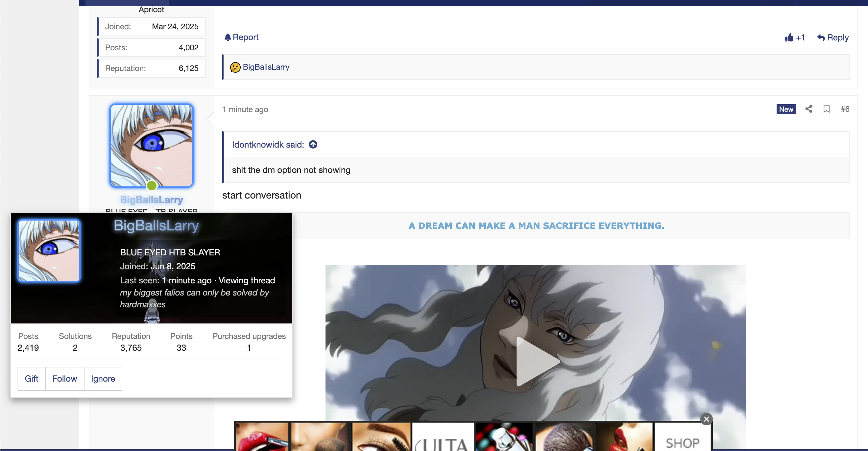Image resolution: width=868 pixels, height=451 pixels.
Task: Click the green online status dot
Action: pyautogui.click(x=152, y=185)
